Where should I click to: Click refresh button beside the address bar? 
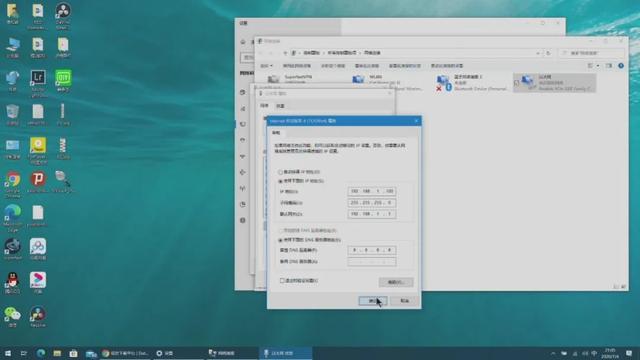coord(548,53)
